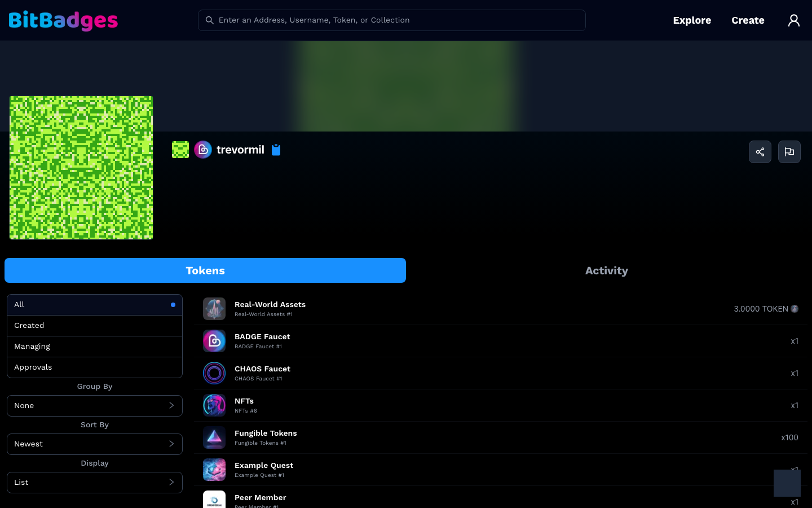Select the Managing filter option
The width and height of the screenshot is (812, 508).
pyautogui.click(x=95, y=347)
